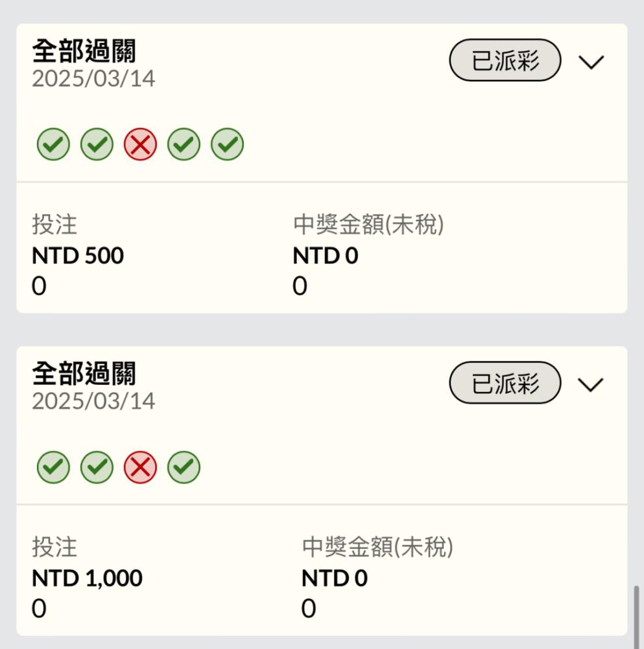Click the red X icon in NTD 1,000 card
Screen dimensions: 644x649
point(140,467)
